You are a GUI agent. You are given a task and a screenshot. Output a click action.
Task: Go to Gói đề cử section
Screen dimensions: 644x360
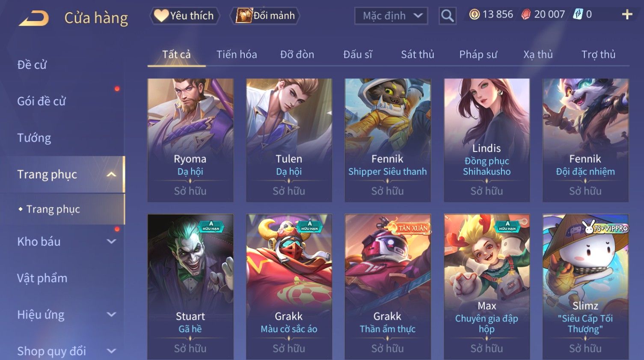[42, 101]
